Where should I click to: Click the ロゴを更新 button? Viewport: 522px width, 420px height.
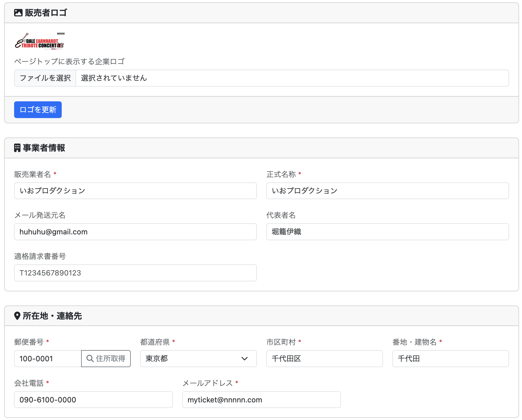coord(38,110)
